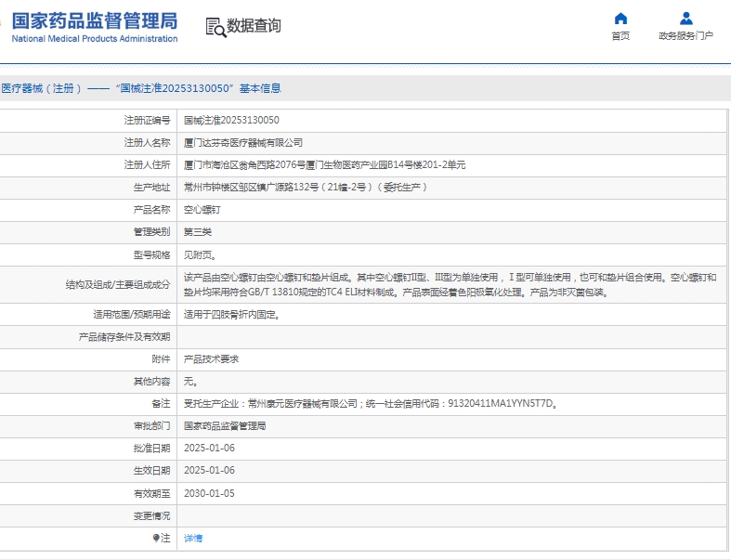Select the 生效日期 value 2025-01-06
731x560 pixels.
[209, 471]
